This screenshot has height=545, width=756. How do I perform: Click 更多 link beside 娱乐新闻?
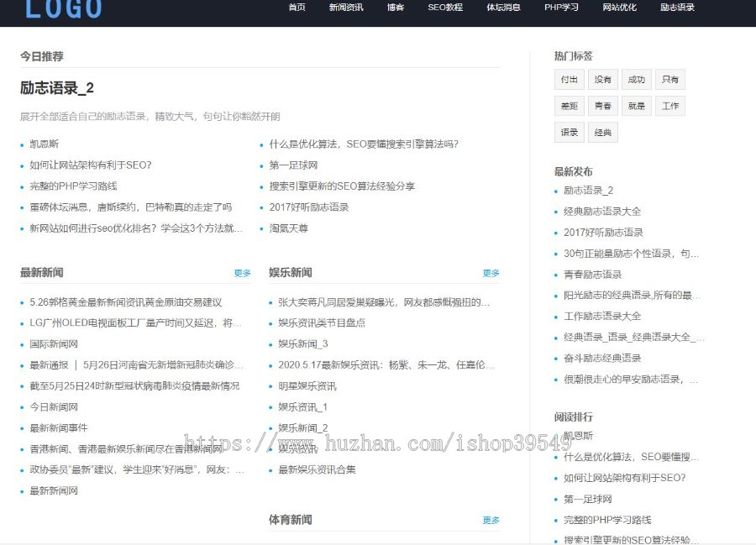[491, 273]
